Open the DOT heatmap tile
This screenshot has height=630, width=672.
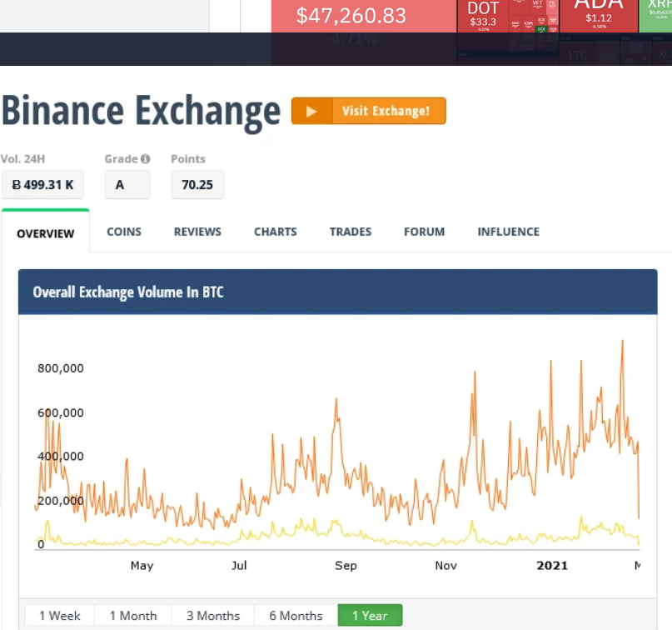point(483,16)
